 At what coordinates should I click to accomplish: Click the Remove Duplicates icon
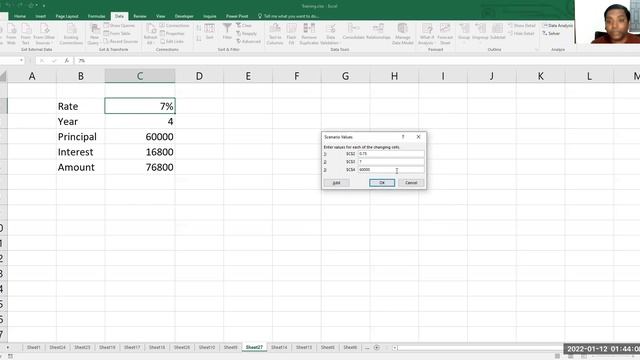click(309, 33)
